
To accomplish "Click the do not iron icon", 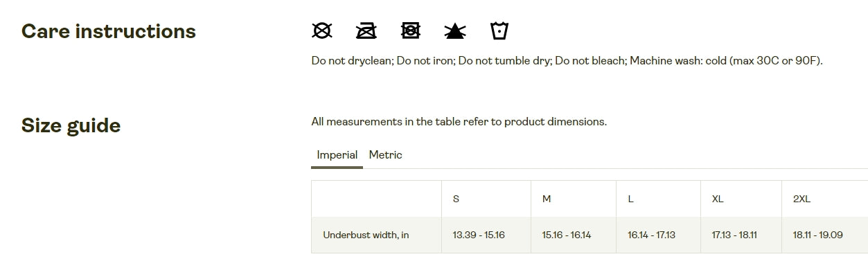I will [366, 30].
